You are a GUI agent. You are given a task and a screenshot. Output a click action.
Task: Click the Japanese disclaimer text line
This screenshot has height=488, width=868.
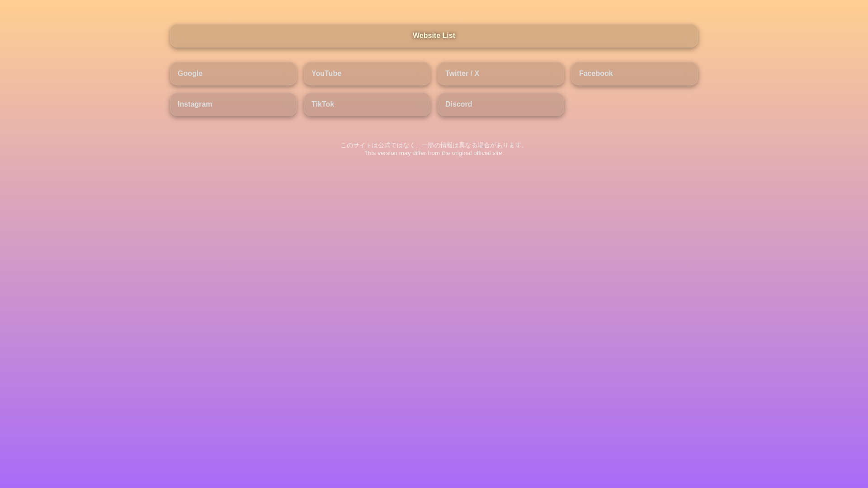[434, 145]
